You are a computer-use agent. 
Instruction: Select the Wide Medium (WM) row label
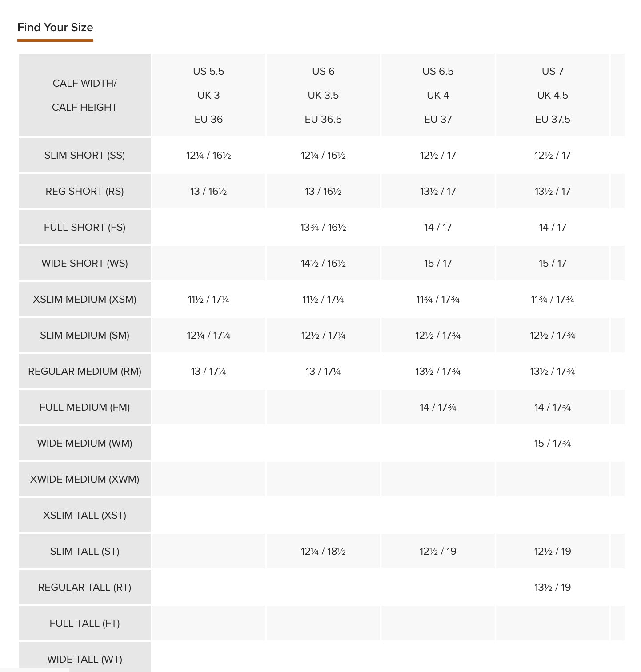click(84, 443)
